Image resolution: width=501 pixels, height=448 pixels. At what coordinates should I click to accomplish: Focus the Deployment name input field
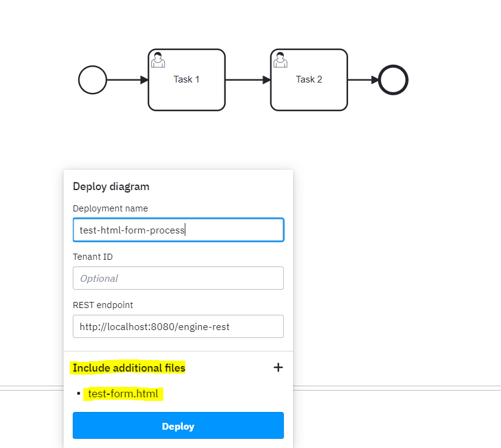[178, 230]
